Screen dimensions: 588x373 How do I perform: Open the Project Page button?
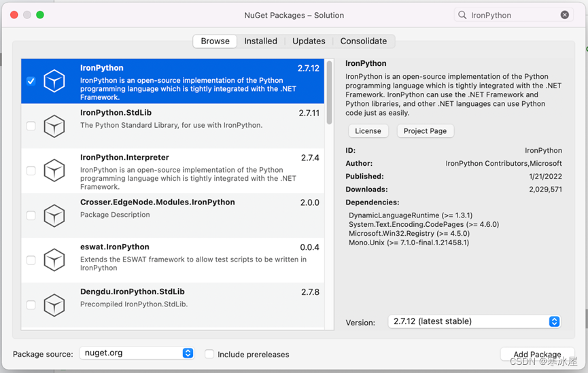pos(425,131)
